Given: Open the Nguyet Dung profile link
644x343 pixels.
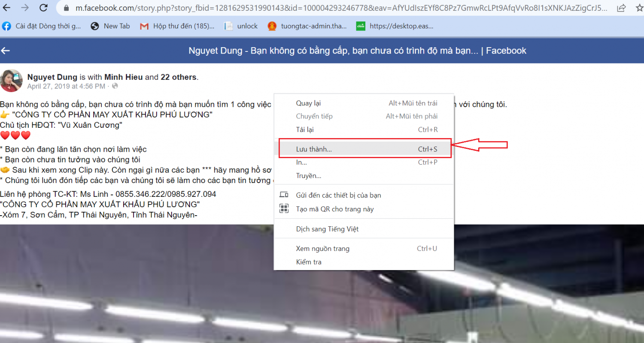Looking at the screenshot, I should coord(52,77).
